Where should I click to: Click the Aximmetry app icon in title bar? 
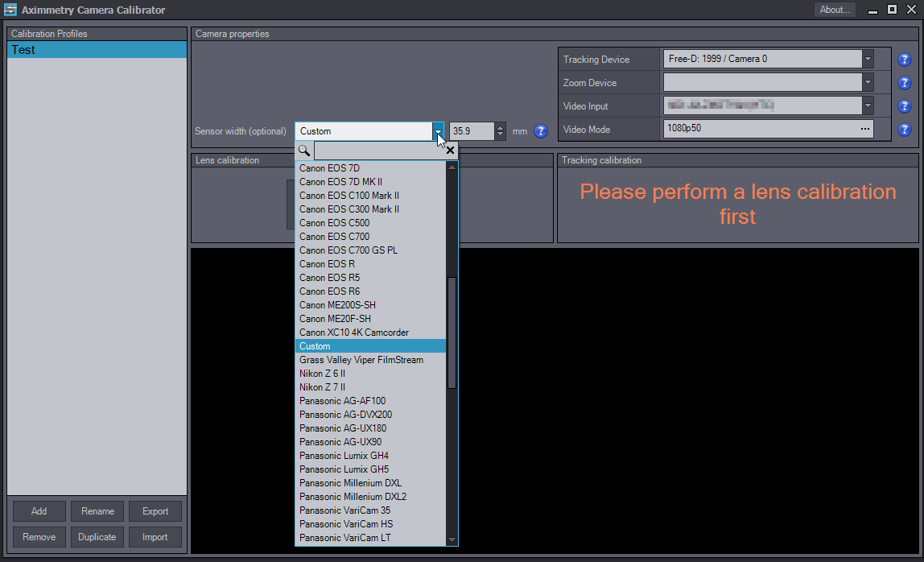10,10
